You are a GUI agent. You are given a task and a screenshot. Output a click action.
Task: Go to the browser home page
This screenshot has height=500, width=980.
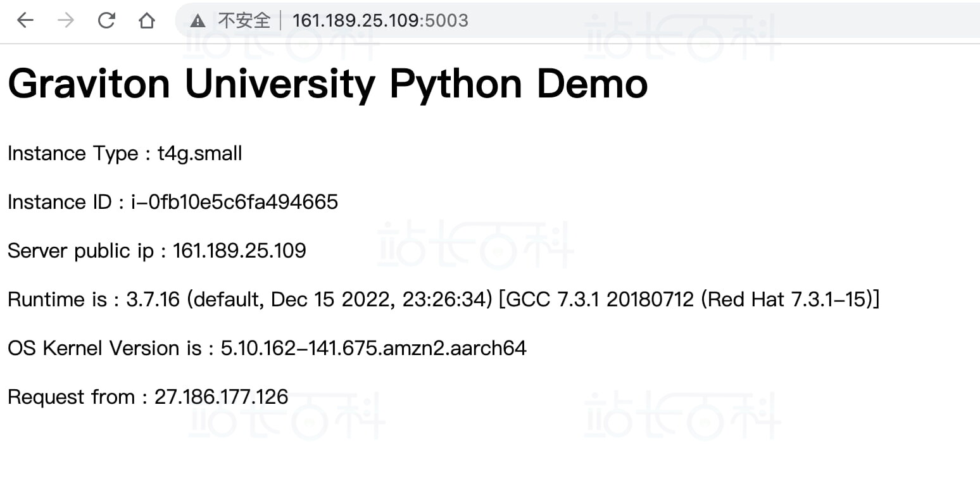pos(147,21)
